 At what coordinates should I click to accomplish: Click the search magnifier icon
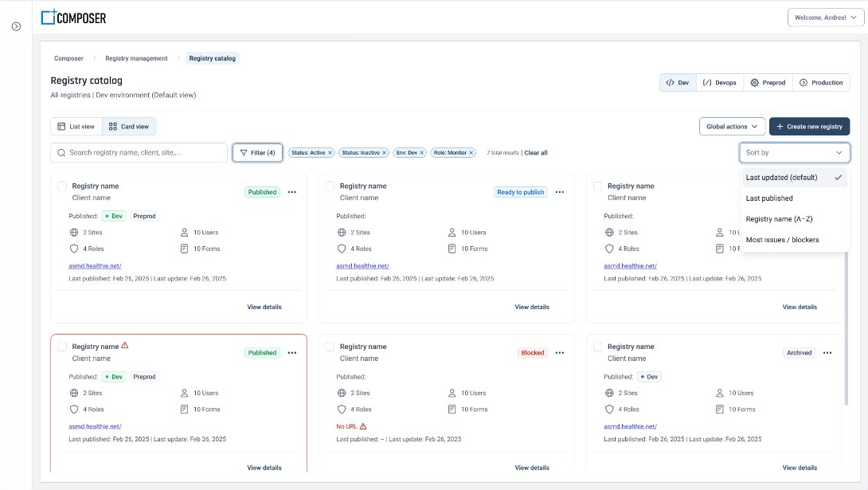coord(61,153)
